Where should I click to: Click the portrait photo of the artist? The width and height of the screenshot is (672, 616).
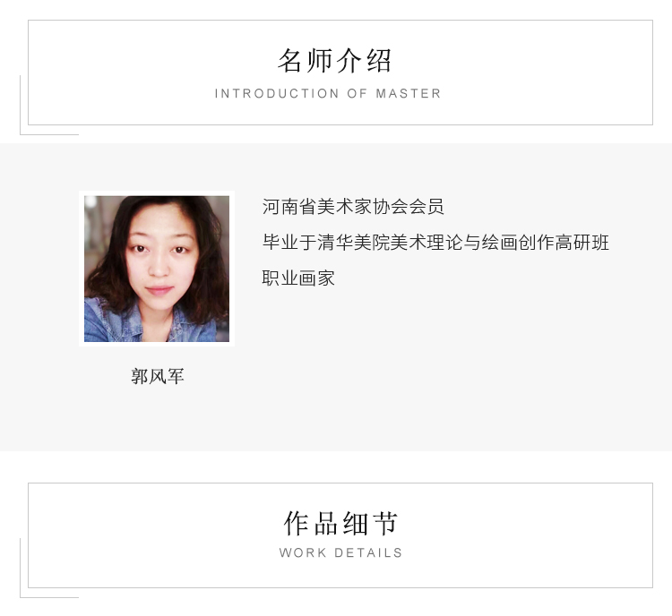(x=157, y=269)
